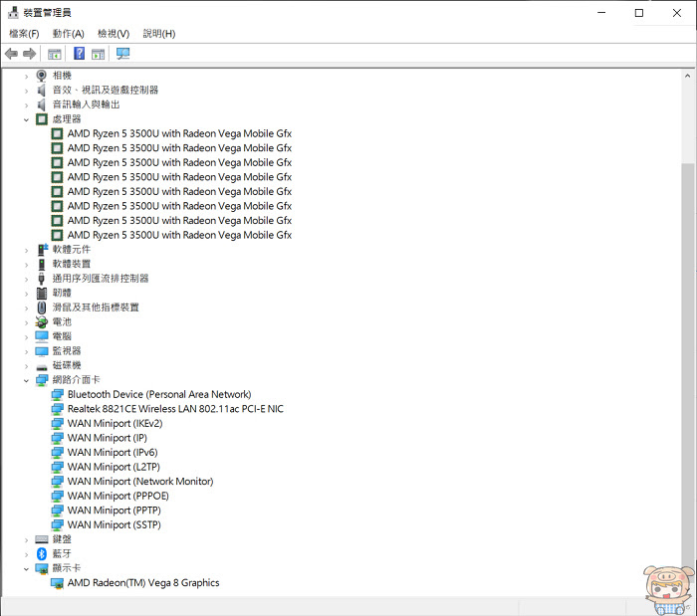This screenshot has height=616, width=697.
Task: Open the 動作(A) menu
Action: click(68, 34)
